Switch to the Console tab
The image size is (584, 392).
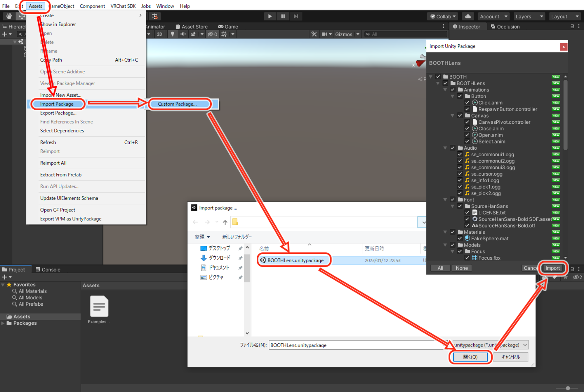pos(48,269)
